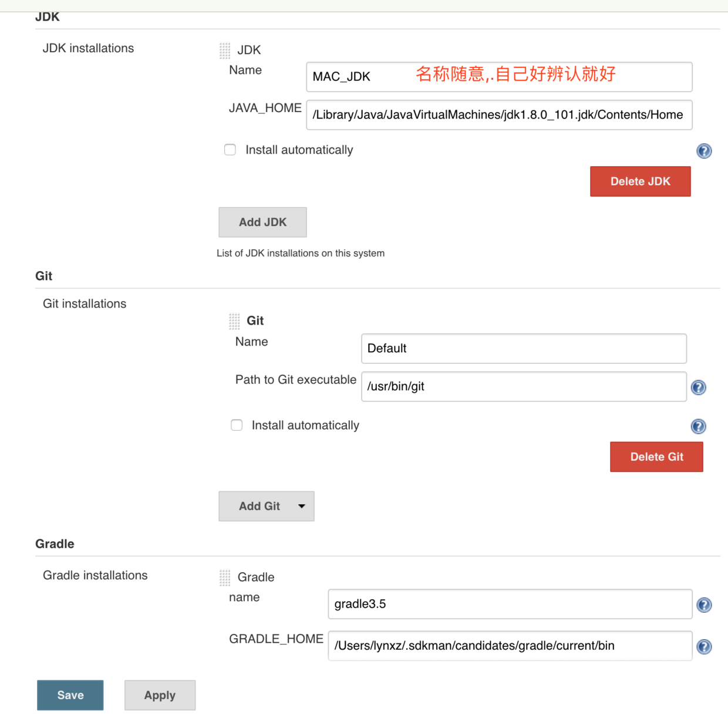
Task: Open help for Gradle name field
Action: coord(704,605)
